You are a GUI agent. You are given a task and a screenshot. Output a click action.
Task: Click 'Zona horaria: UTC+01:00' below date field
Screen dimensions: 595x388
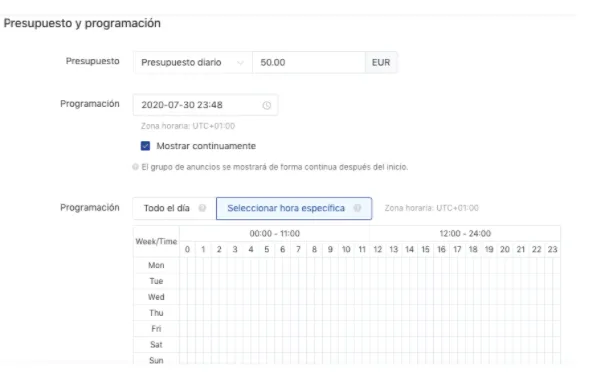[x=188, y=126]
